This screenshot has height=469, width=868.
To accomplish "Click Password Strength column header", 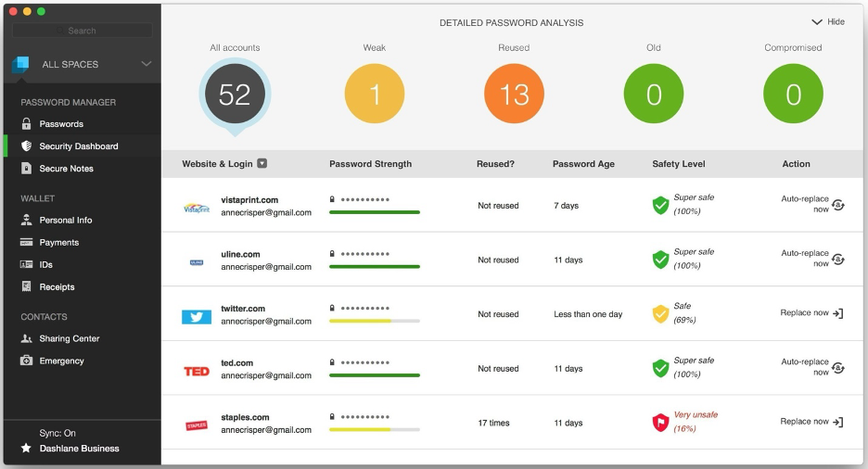I will (370, 164).
